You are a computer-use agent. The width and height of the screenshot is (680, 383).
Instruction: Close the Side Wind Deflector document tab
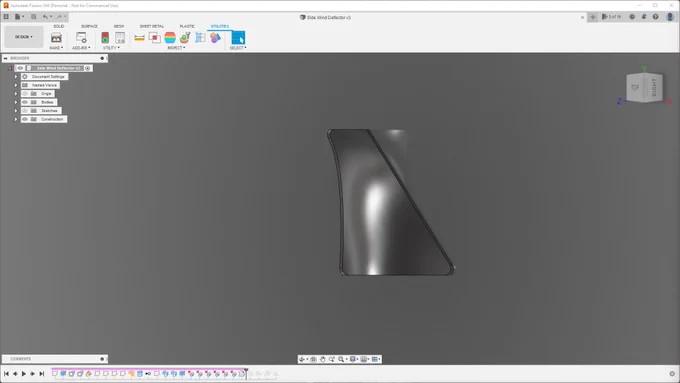(582, 17)
